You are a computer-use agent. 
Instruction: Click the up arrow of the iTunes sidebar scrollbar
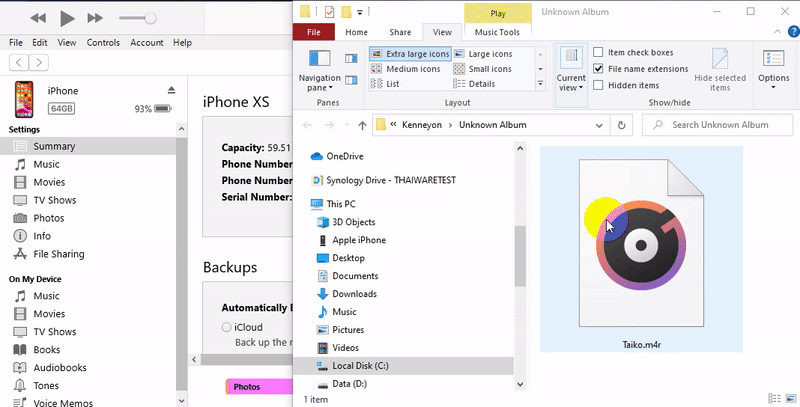(182, 130)
